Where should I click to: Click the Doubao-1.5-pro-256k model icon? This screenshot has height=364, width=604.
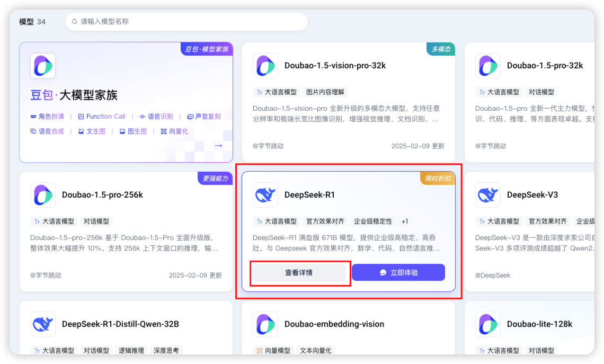pos(43,195)
